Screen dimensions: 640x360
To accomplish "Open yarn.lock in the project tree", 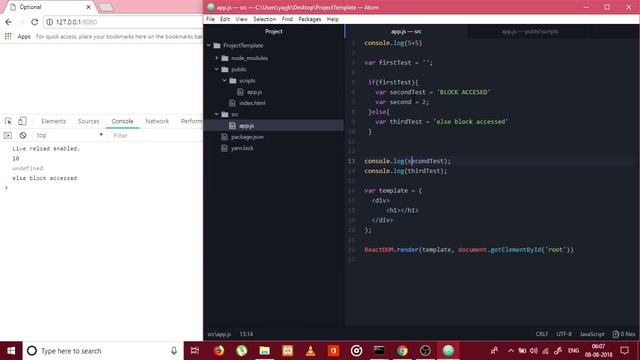I will [x=242, y=148].
